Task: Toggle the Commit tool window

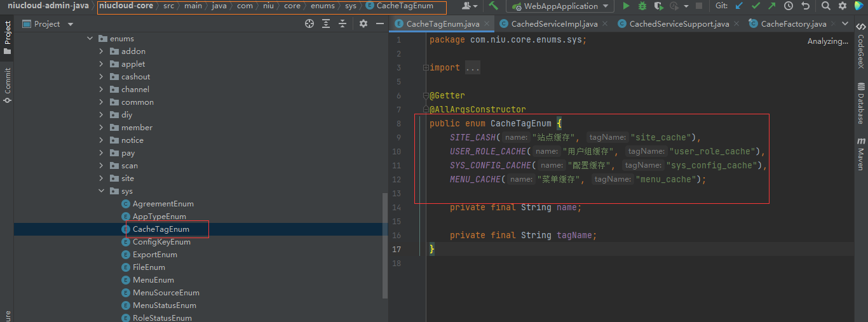Action: coord(8,86)
